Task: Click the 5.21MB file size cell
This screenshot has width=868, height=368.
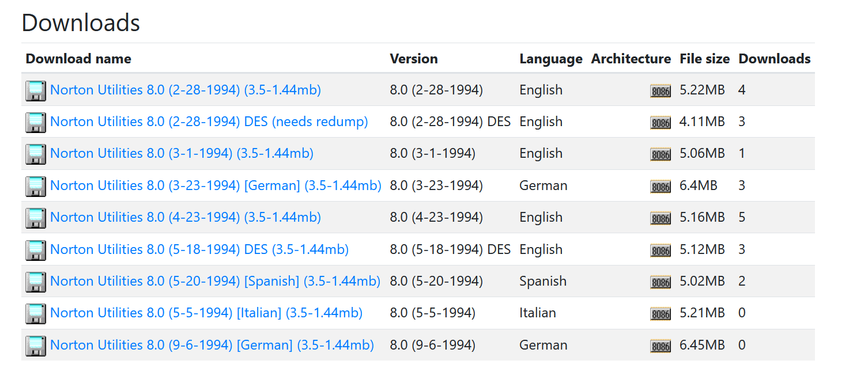Action: 702,313
